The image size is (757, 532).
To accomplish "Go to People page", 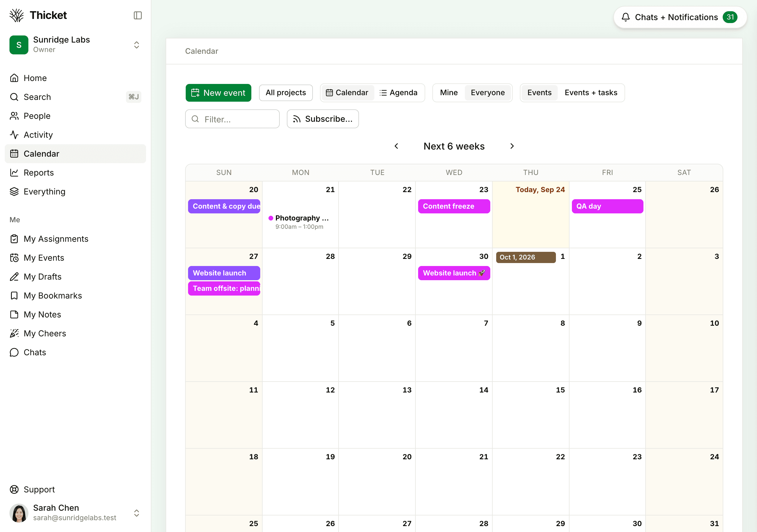I will click(x=75, y=116).
